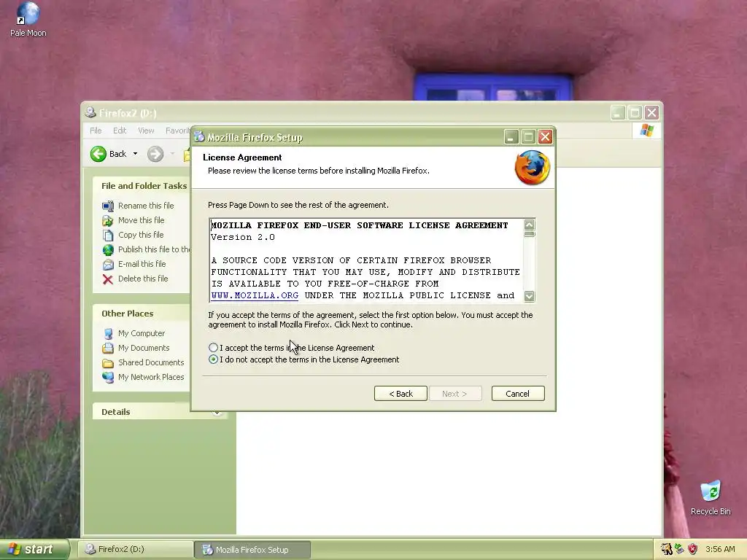
Task: Click the first system tray icon
Action: click(666, 549)
